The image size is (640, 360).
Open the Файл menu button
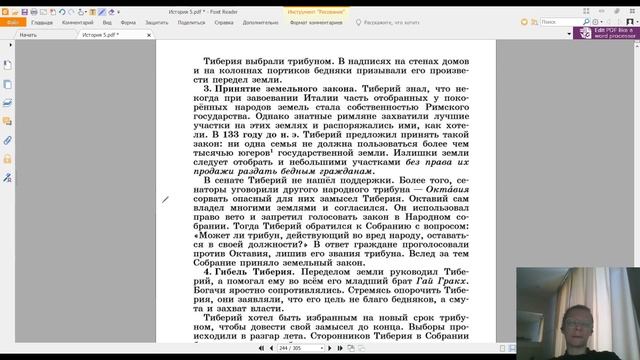point(13,22)
